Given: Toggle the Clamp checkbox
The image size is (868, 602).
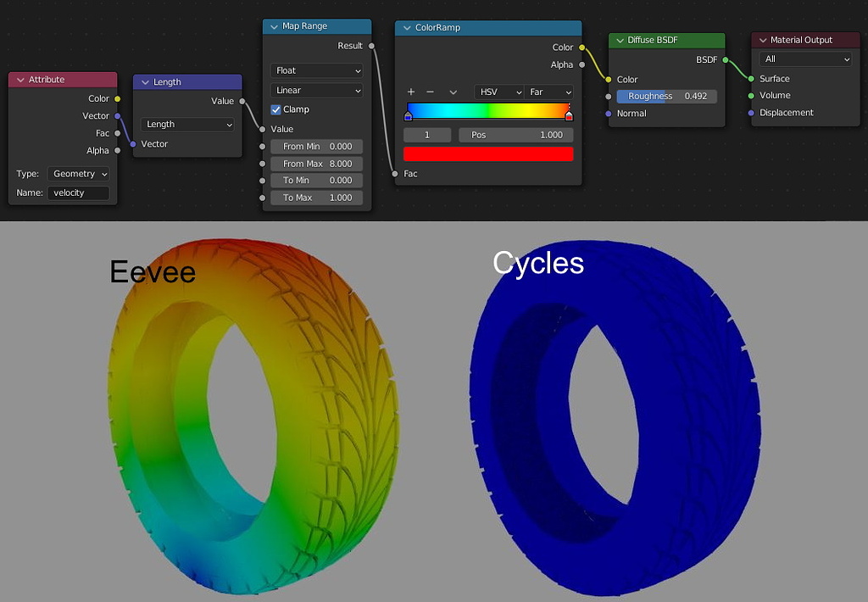Looking at the screenshot, I should (275, 109).
